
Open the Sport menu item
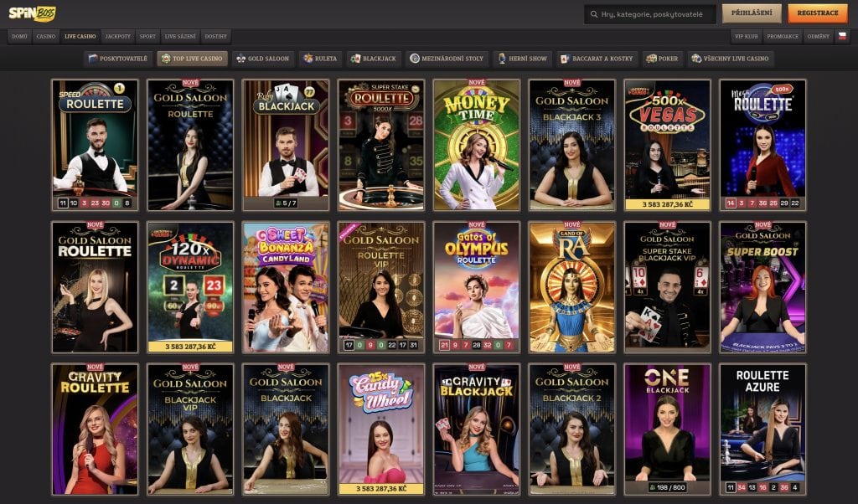point(147,36)
